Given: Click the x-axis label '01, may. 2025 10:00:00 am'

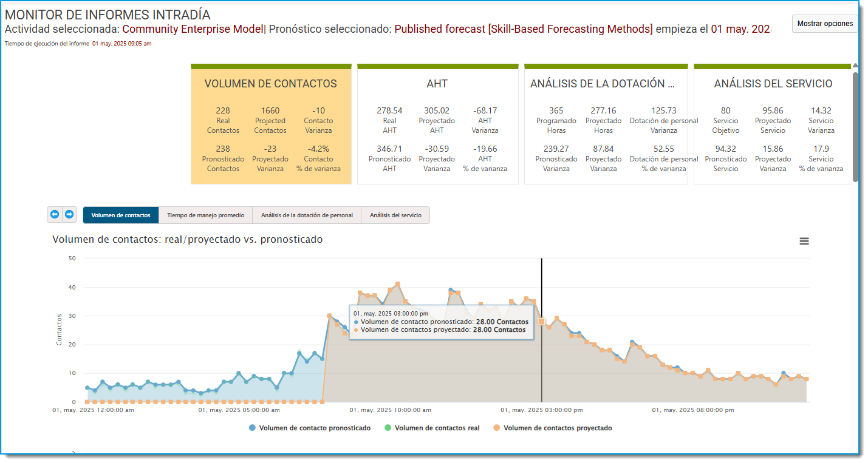Looking at the screenshot, I should pyautogui.click(x=391, y=410).
